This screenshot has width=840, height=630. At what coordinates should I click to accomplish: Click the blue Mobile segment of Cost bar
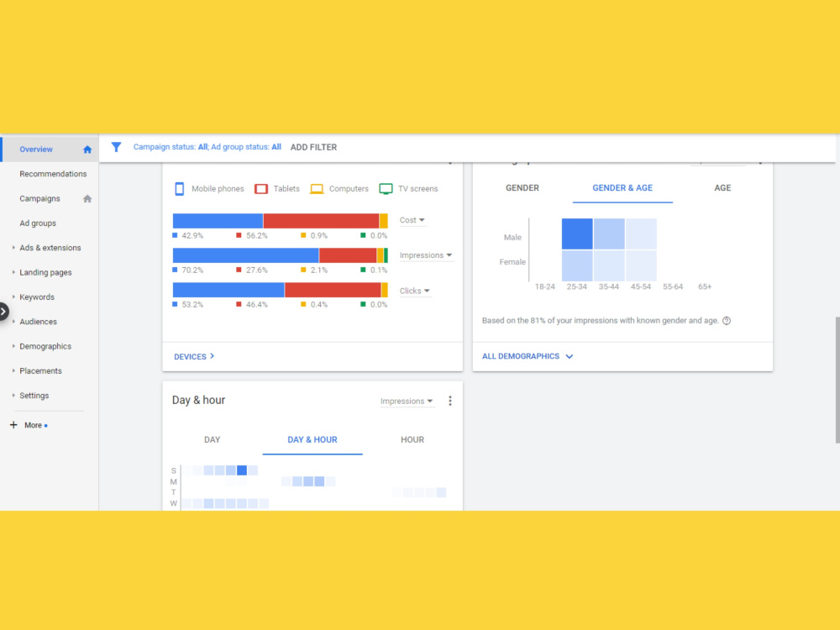pyautogui.click(x=218, y=221)
